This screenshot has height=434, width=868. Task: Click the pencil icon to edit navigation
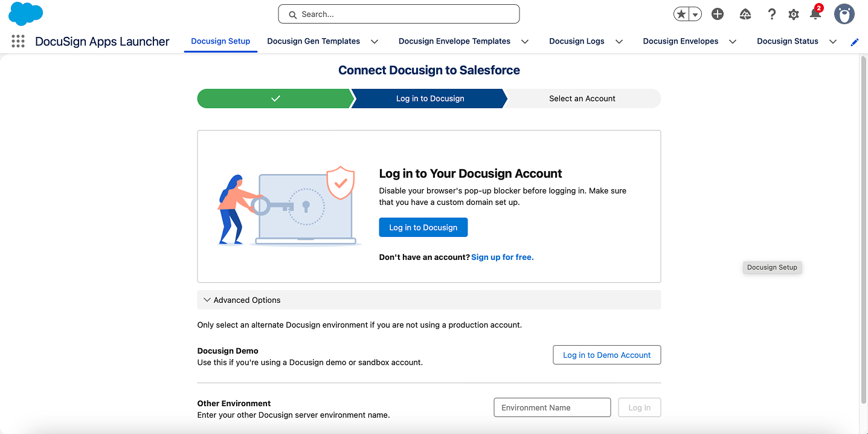pos(855,42)
